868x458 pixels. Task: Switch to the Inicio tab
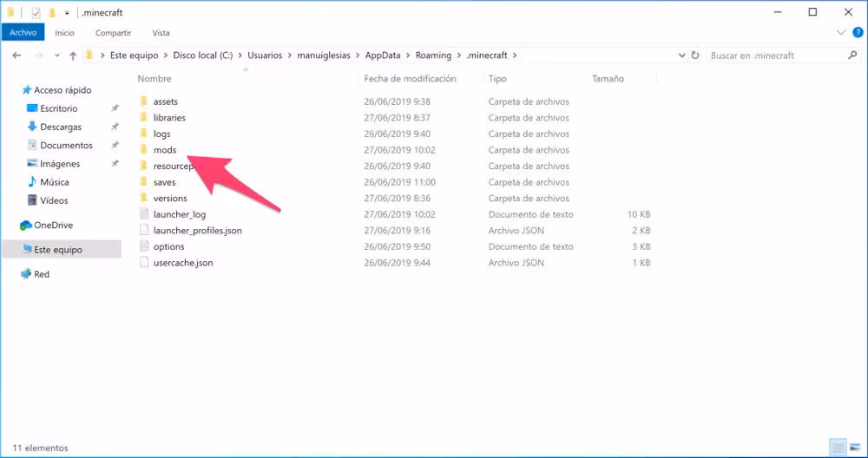point(64,33)
